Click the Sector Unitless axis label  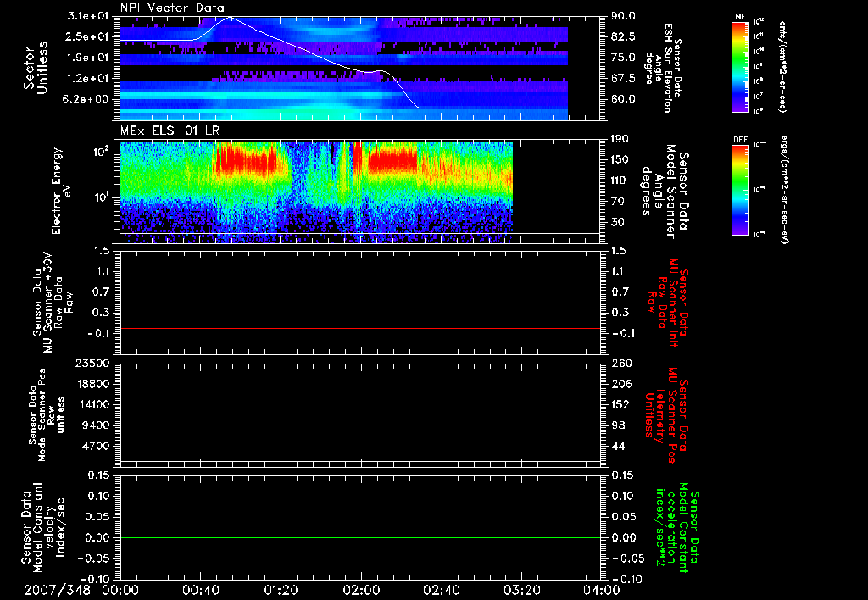click(x=36, y=68)
